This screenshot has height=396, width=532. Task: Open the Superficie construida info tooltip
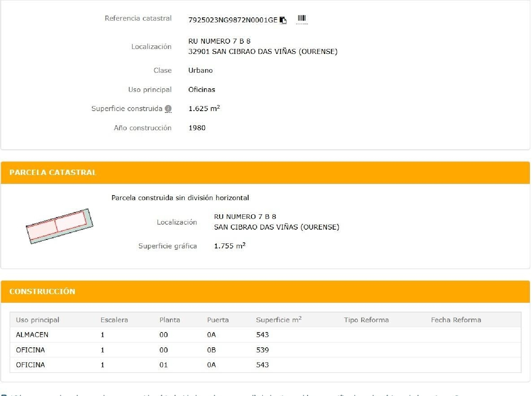pos(168,109)
